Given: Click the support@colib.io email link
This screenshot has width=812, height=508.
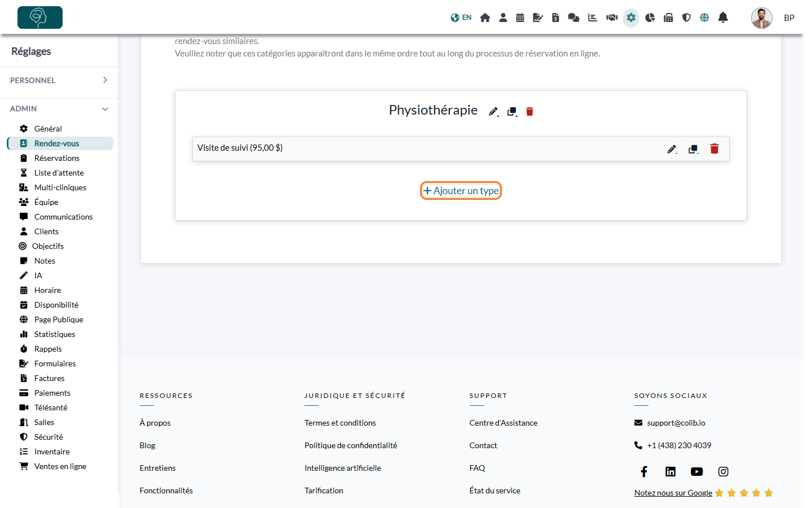Looking at the screenshot, I should tap(676, 423).
